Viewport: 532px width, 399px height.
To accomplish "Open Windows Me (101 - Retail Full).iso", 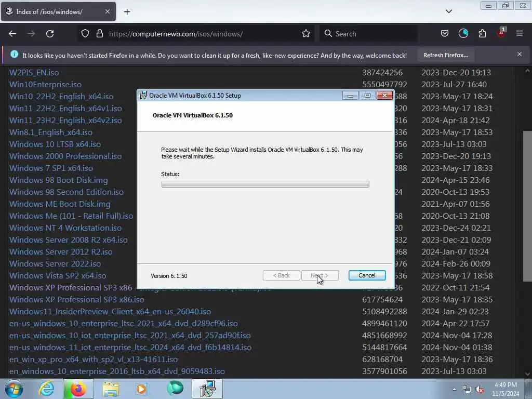I will click(x=71, y=216).
